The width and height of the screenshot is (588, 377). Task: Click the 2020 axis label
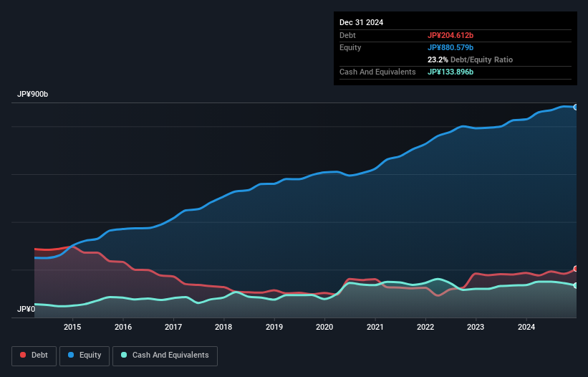[324, 327]
